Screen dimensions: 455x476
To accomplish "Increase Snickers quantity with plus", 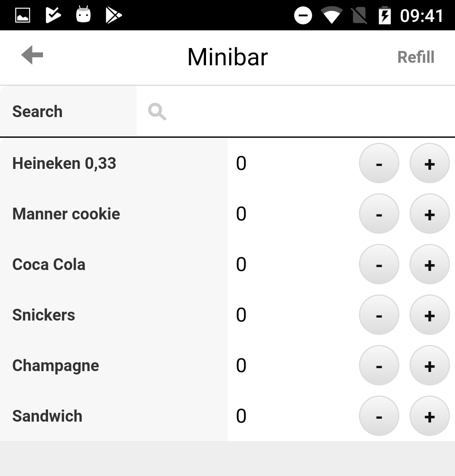I will pos(429,315).
